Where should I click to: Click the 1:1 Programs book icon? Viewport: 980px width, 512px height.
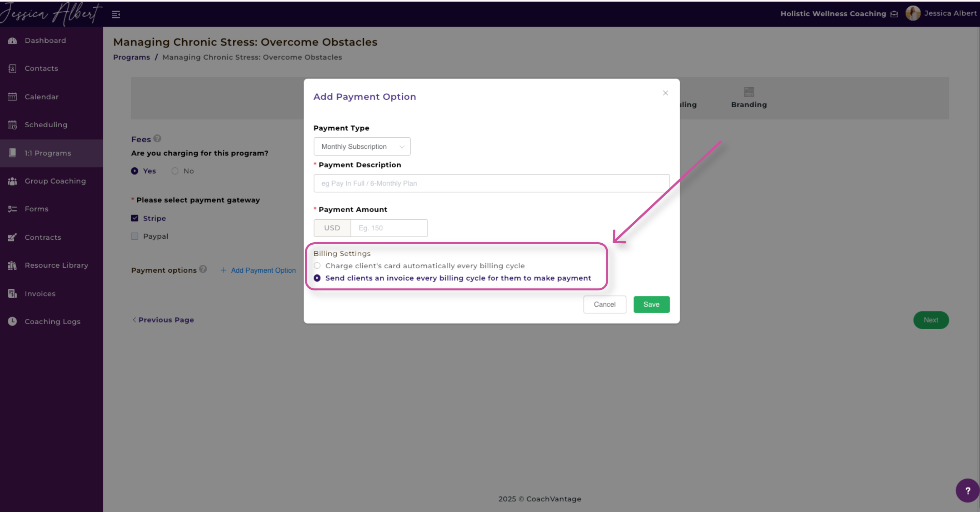[12, 153]
